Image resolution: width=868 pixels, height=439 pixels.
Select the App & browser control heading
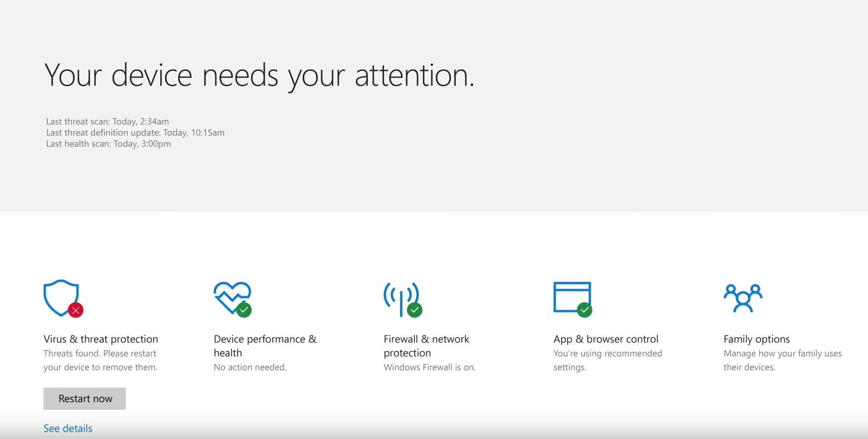(606, 339)
